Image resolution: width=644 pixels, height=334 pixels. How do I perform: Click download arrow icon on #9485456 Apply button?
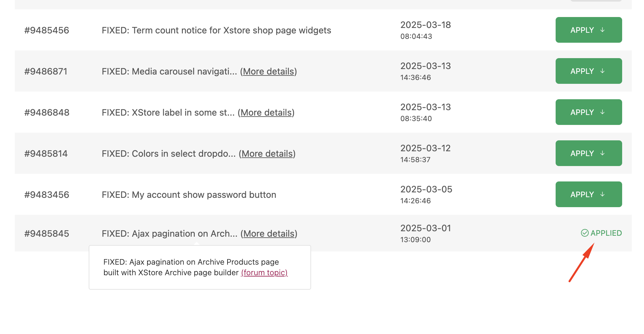click(603, 30)
